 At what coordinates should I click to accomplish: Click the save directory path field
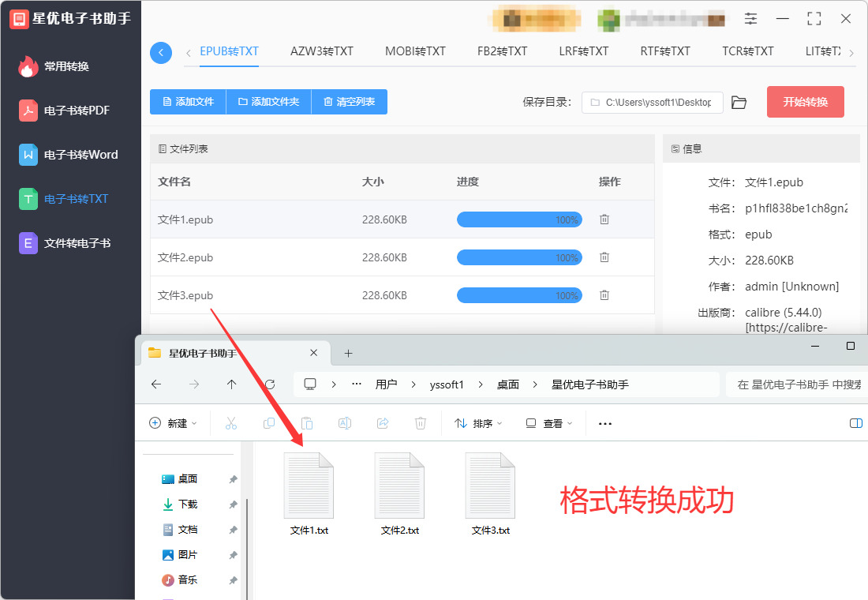652,103
